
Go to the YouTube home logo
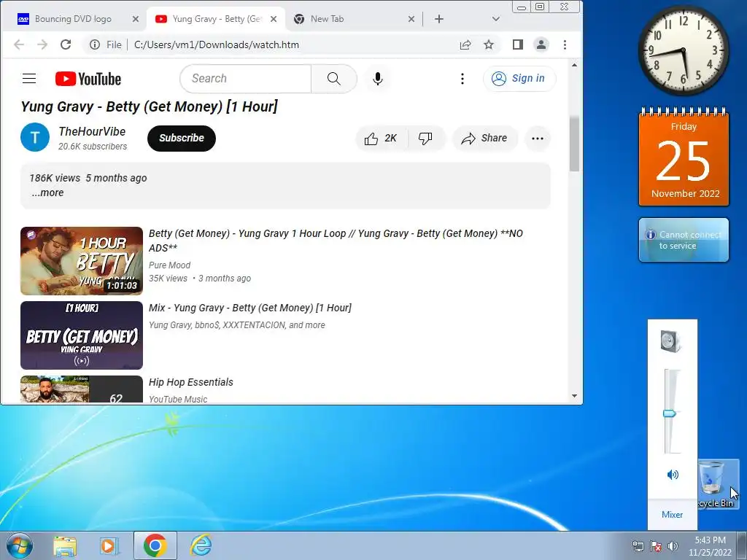point(88,79)
